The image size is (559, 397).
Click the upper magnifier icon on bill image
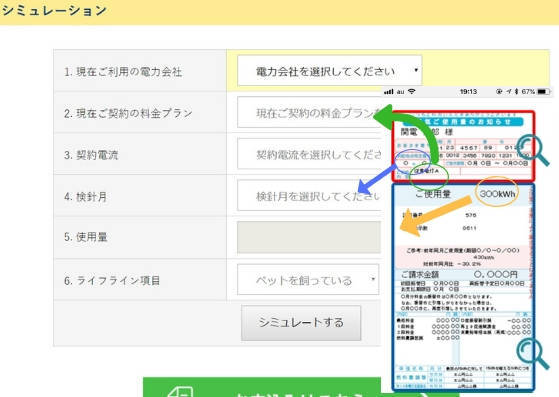click(x=533, y=150)
